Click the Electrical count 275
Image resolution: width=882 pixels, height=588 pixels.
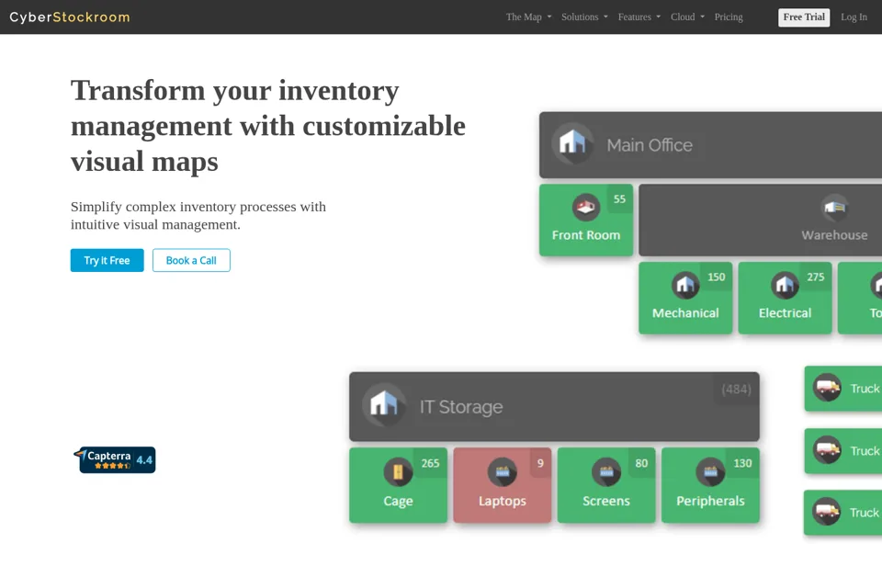tap(816, 277)
